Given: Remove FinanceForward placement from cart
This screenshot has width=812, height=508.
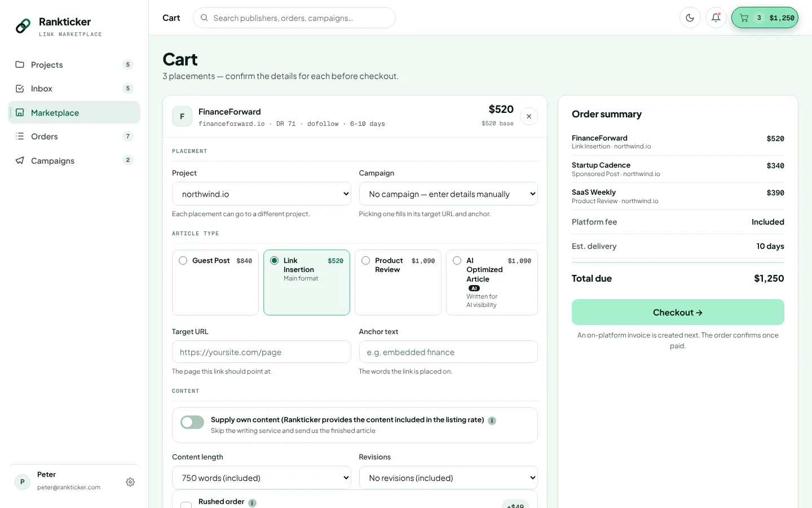Looking at the screenshot, I should pos(529,116).
